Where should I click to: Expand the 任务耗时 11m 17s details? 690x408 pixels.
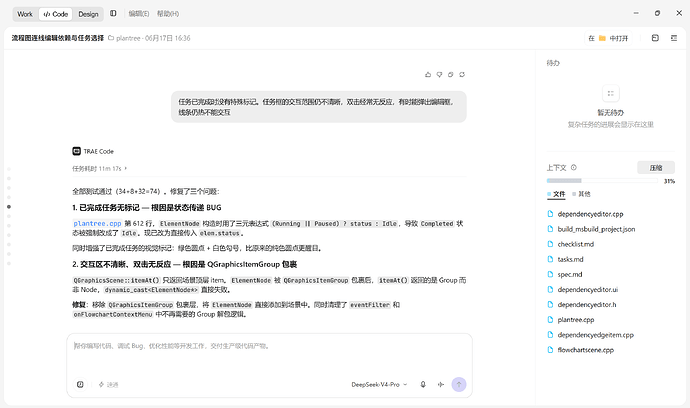(x=99, y=169)
